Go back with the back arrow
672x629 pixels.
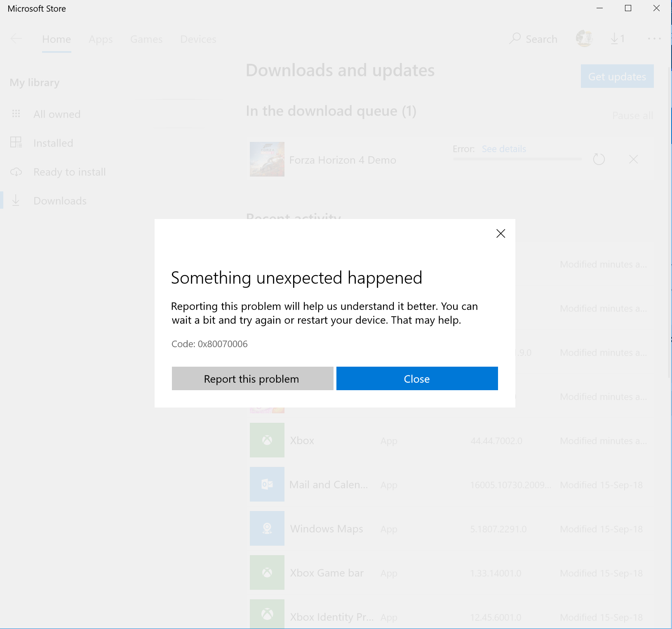pyautogui.click(x=16, y=39)
